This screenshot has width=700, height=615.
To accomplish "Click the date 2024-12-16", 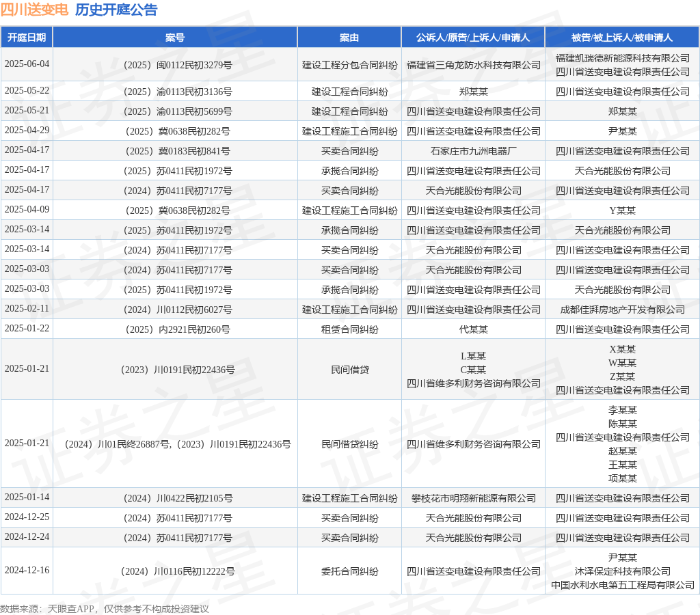I will coord(27,571).
